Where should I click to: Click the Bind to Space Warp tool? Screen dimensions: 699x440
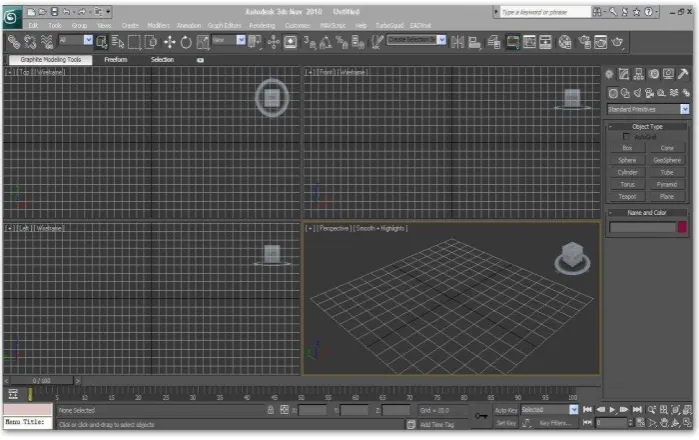pos(46,42)
